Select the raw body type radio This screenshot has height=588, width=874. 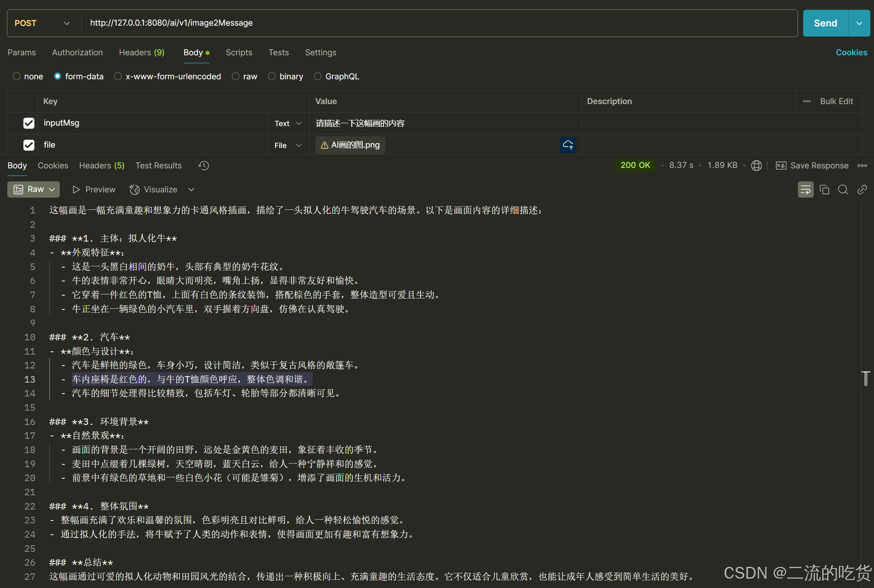(236, 76)
